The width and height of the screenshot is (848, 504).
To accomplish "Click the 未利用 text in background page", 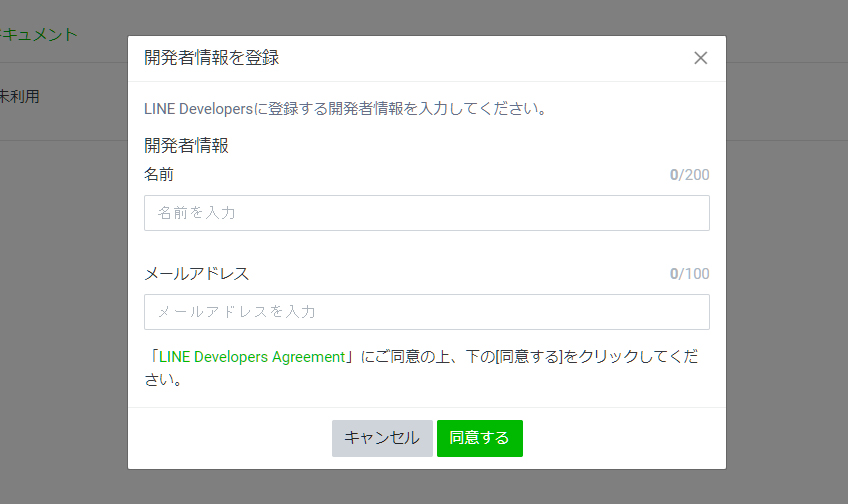I will [x=19, y=96].
